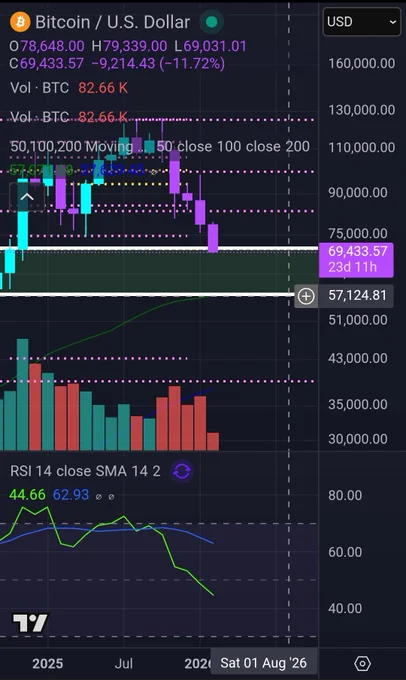The image size is (406, 680).
Task: Click the open price O78,648.00 value
Action: (47, 46)
